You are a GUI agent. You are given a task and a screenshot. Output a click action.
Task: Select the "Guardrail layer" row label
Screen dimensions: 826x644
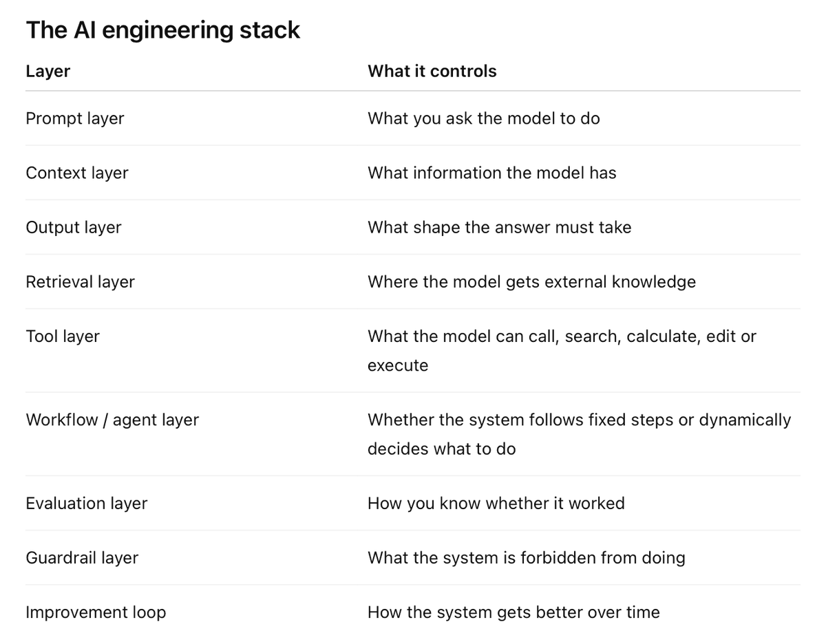(x=82, y=557)
